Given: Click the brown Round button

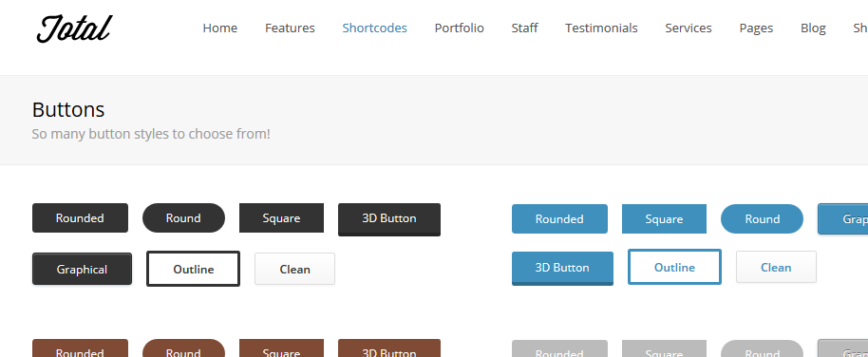Looking at the screenshot, I should coord(183,348).
